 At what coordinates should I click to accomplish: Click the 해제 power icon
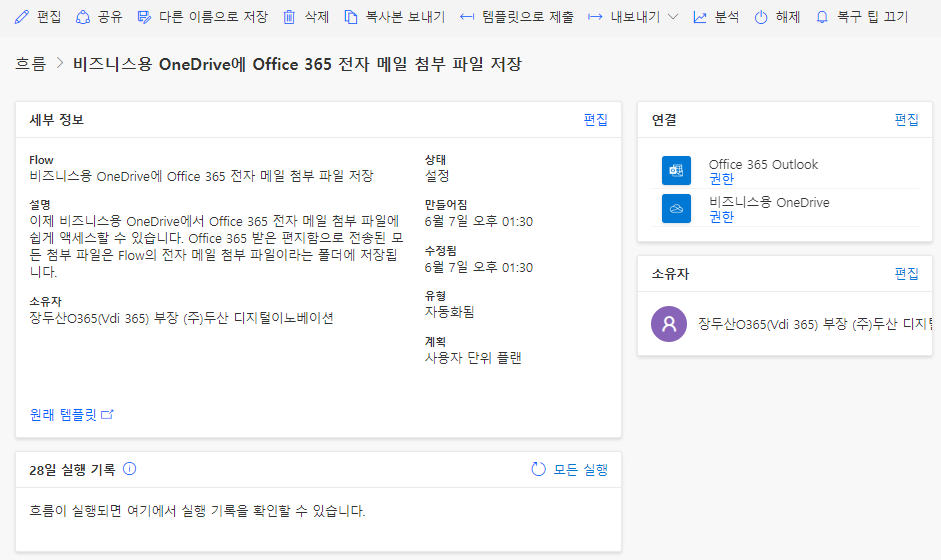click(x=761, y=17)
